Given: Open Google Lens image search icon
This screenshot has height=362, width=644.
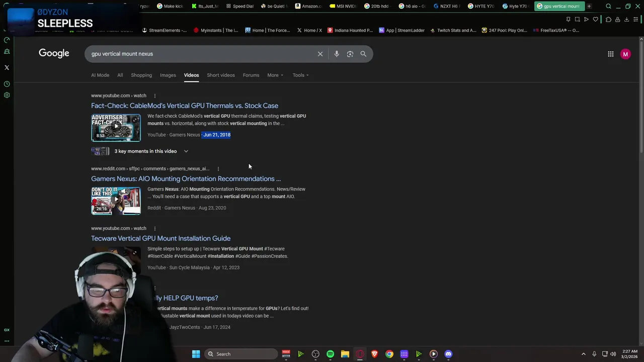Looking at the screenshot, I should click(x=350, y=54).
